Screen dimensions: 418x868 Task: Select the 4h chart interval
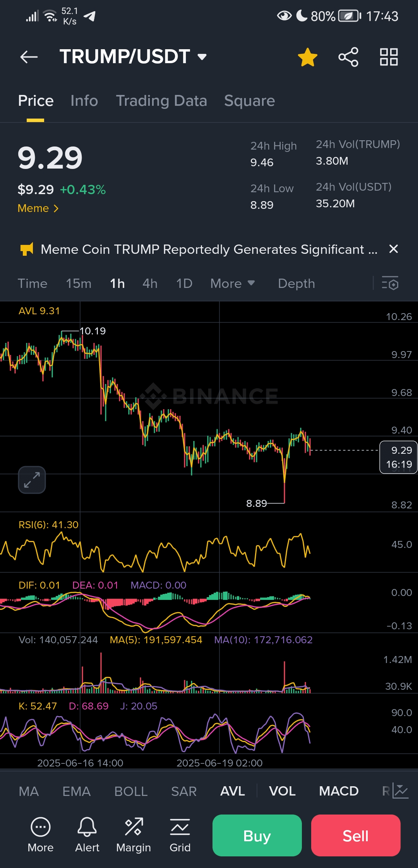tap(150, 284)
